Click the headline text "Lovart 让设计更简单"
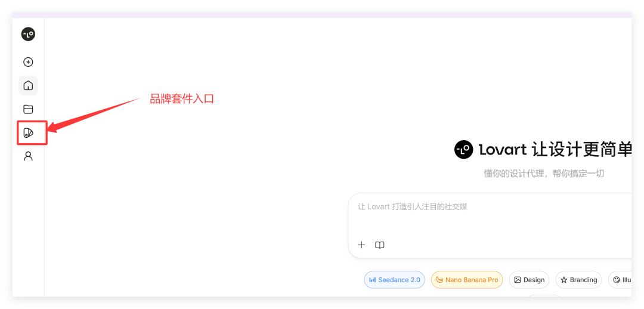Screen dimensions: 644x309 [x=555, y=150]
